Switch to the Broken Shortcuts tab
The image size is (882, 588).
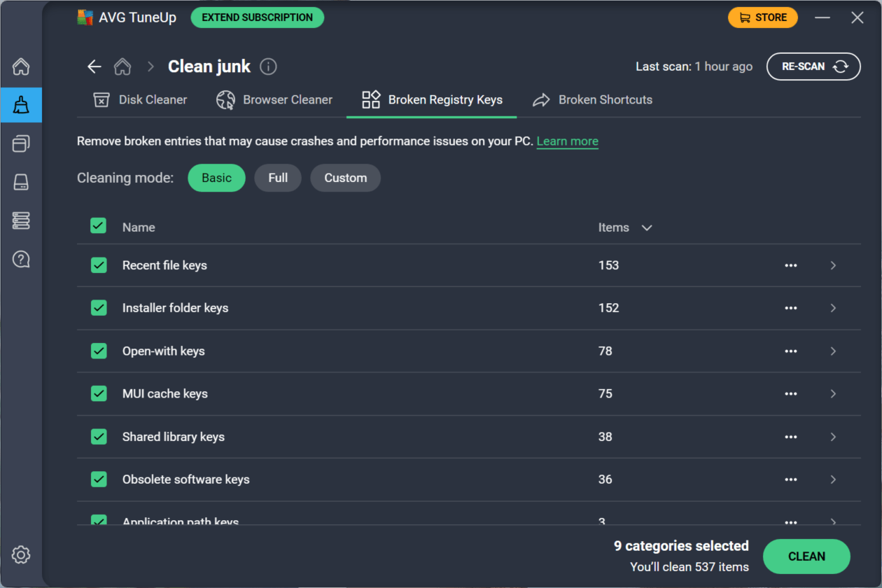pos(592,100)
